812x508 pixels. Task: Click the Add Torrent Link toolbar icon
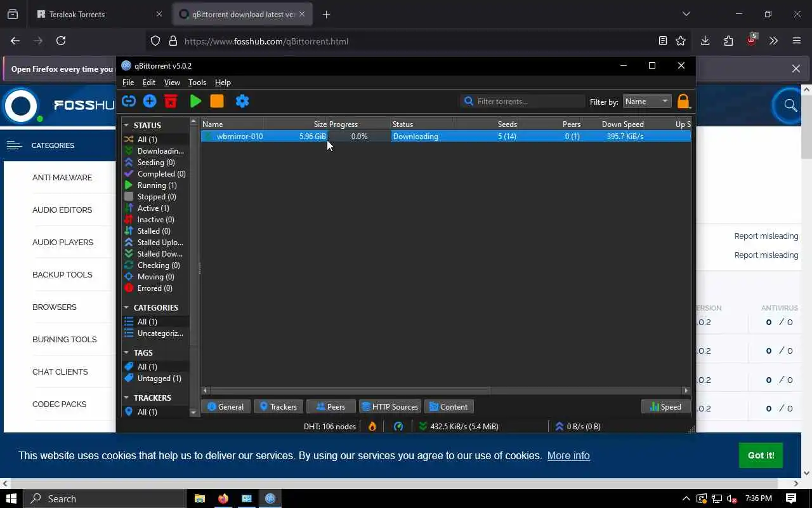coord(129,101)
